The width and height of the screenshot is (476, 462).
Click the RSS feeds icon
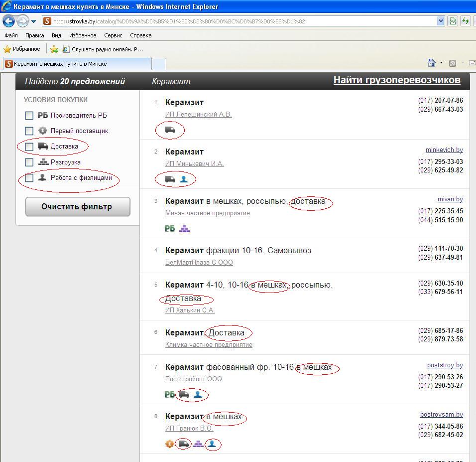[453, 63]
